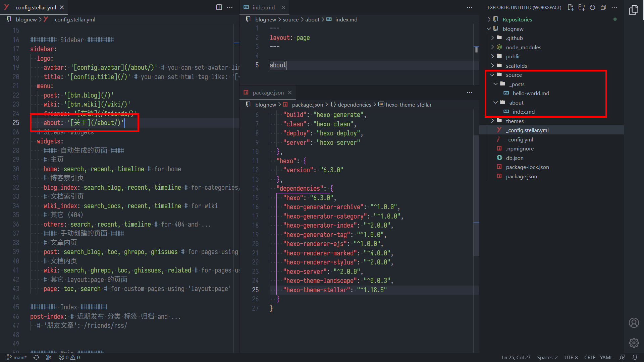Refresh the Explorer file tree
Screen dimensions: 644x362
(x=592, y=7)
